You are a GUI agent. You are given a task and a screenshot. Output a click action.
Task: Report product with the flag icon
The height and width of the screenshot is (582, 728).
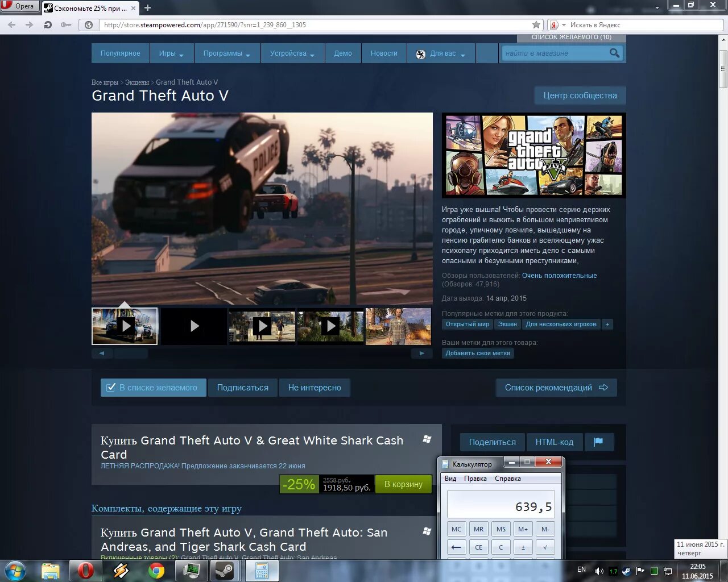(598, 442)
